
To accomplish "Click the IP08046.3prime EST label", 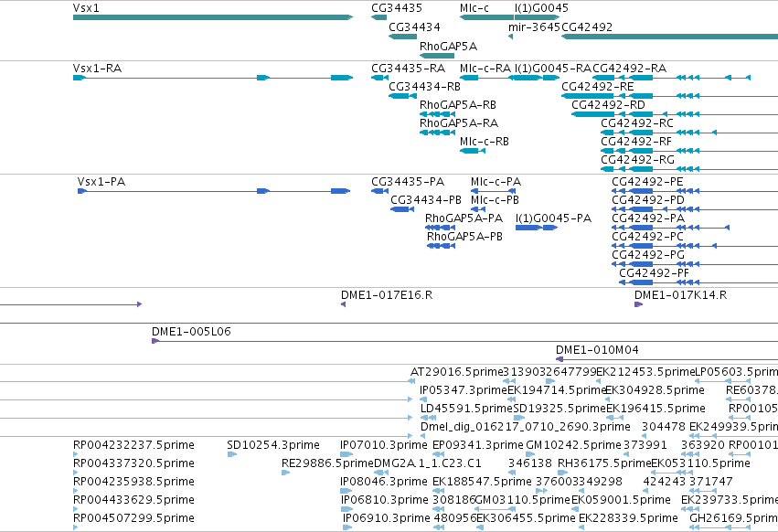I will pyautogui.click(x=384, y=482).
